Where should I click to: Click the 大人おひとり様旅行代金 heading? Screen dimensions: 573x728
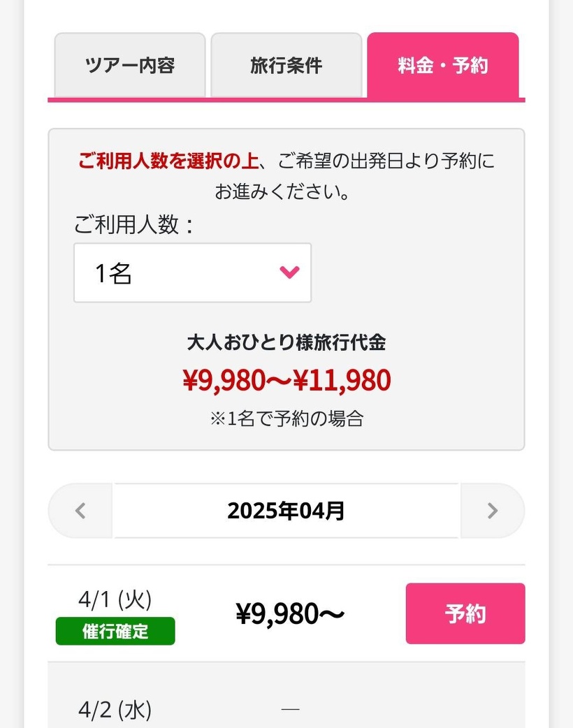click(x=286, y=342)
